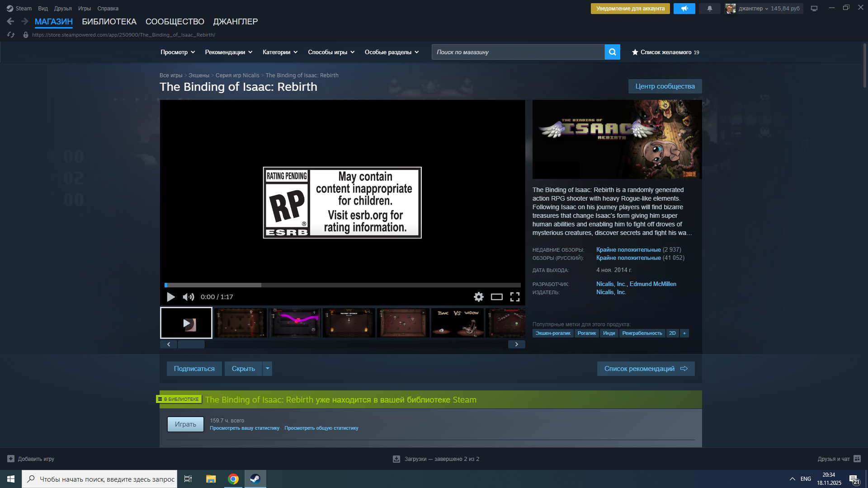Image resolution: width=868 pixels, height=488 pixels.
Task: Expand the Категории dropdown menu
Action: (280, 52)
